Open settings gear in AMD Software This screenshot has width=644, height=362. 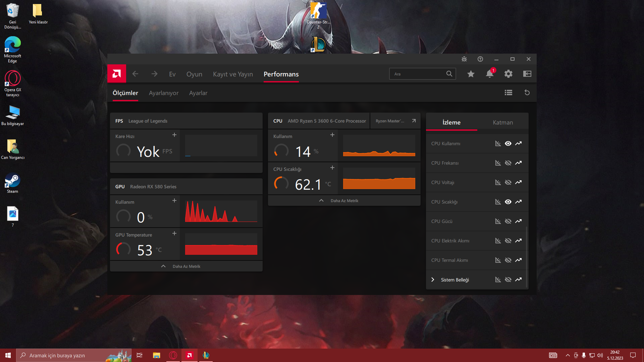point(508,74)
